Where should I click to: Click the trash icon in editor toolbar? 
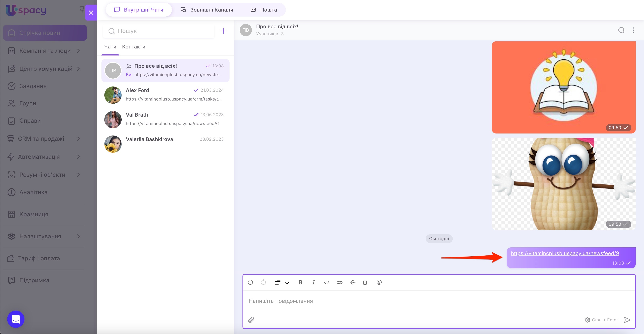point(365,282)
